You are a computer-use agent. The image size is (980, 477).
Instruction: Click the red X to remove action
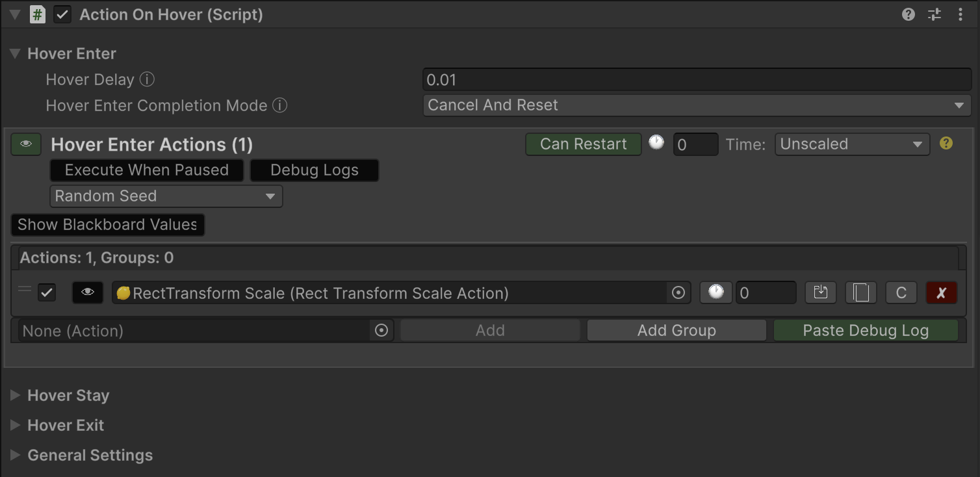941,293
